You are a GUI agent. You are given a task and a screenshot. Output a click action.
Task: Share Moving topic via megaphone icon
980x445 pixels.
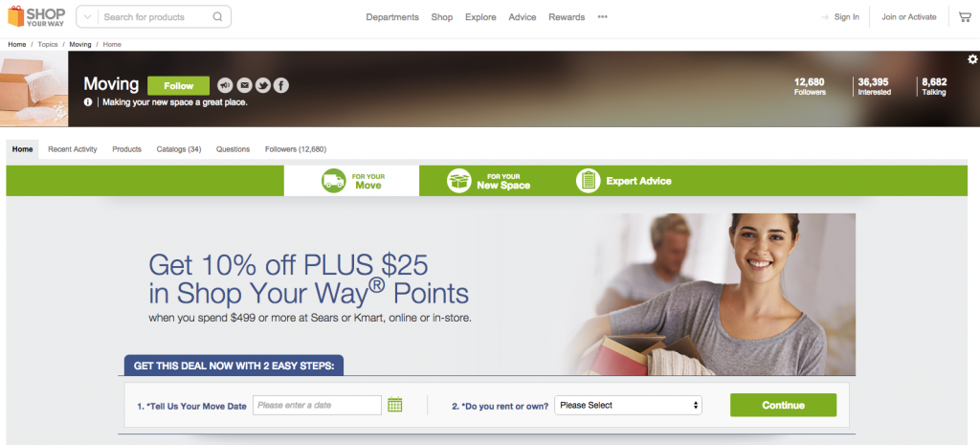click(225, 85)
